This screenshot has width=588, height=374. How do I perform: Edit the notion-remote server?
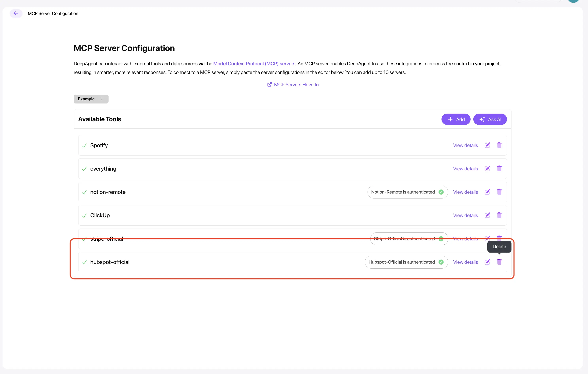(x=487, y=192)
